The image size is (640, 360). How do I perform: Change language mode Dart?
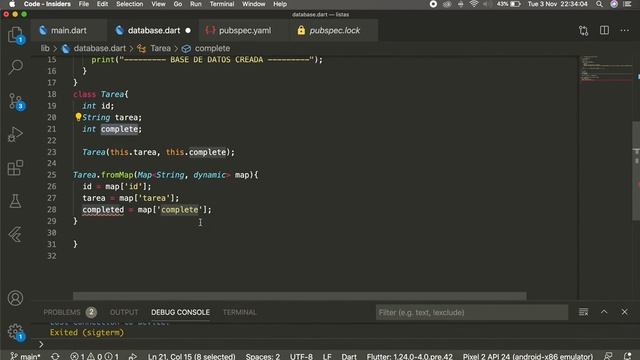(x=349, y=356)
